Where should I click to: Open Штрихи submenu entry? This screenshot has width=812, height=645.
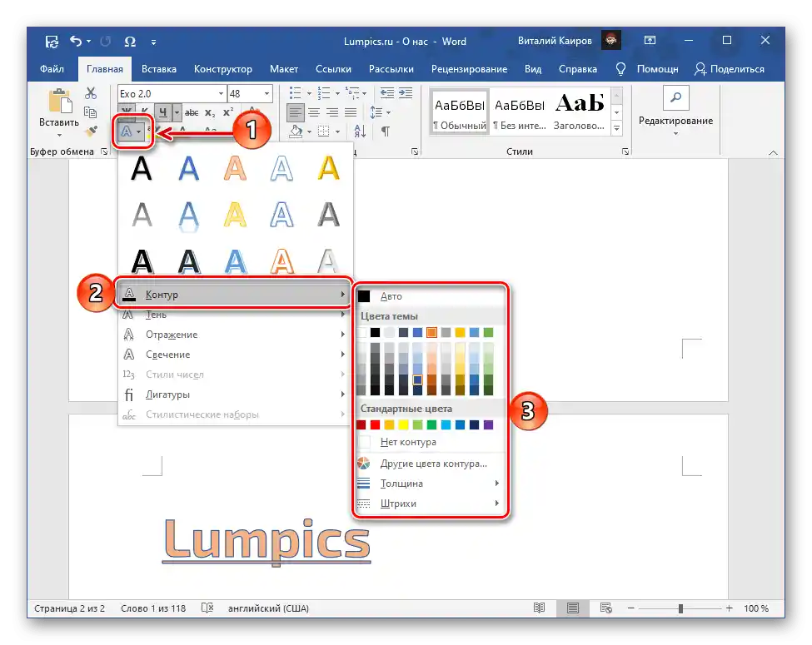click(x=429, y=504)
